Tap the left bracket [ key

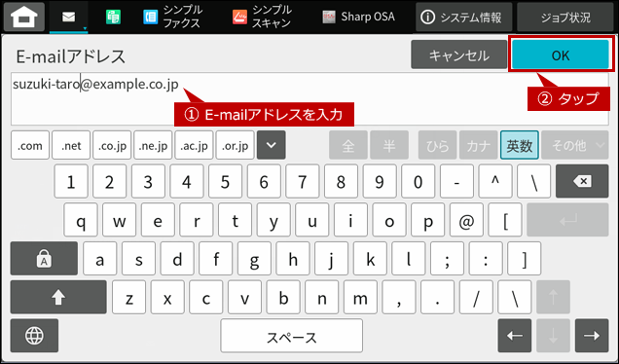505,220
